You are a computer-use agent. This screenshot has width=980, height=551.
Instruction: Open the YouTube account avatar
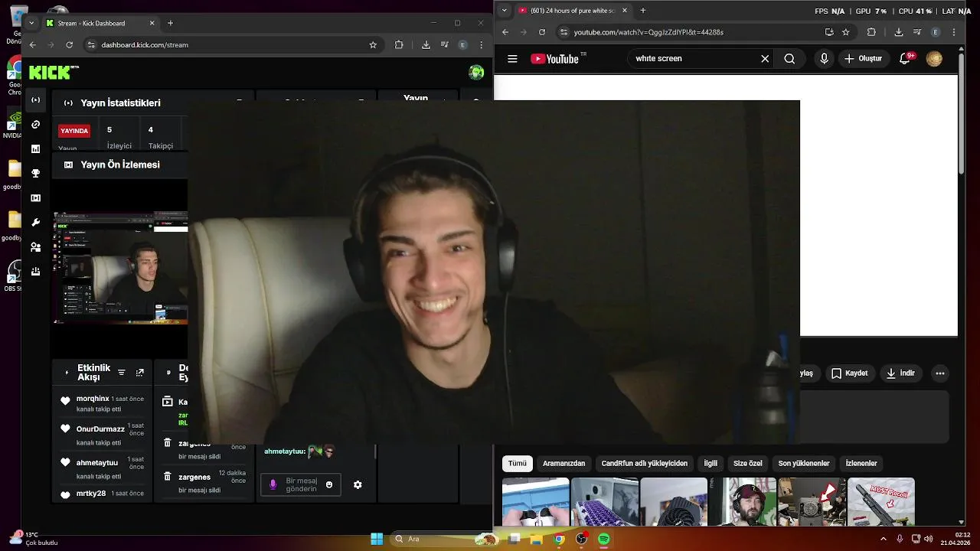coord(934,59)
